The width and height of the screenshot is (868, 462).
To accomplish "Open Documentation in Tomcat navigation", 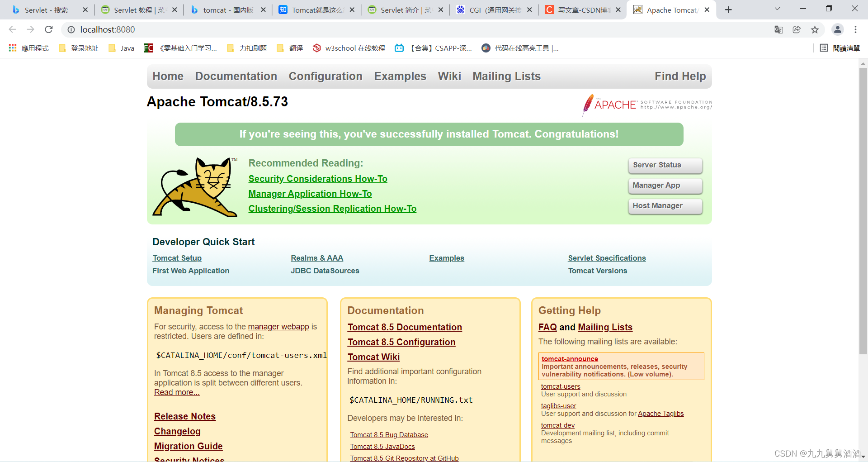I will [236, 76].
